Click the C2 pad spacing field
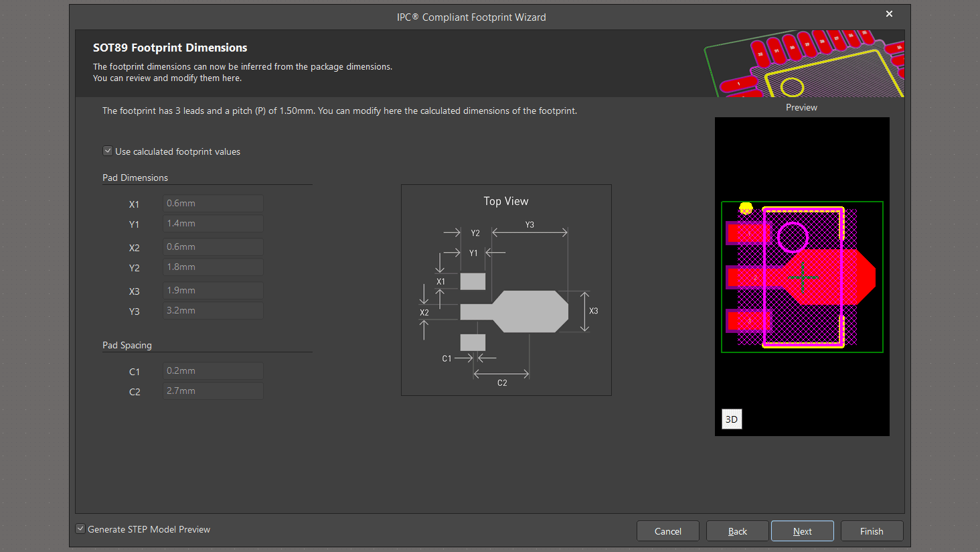This screenshot has width=980, height=552. click(x=213, y=391)
